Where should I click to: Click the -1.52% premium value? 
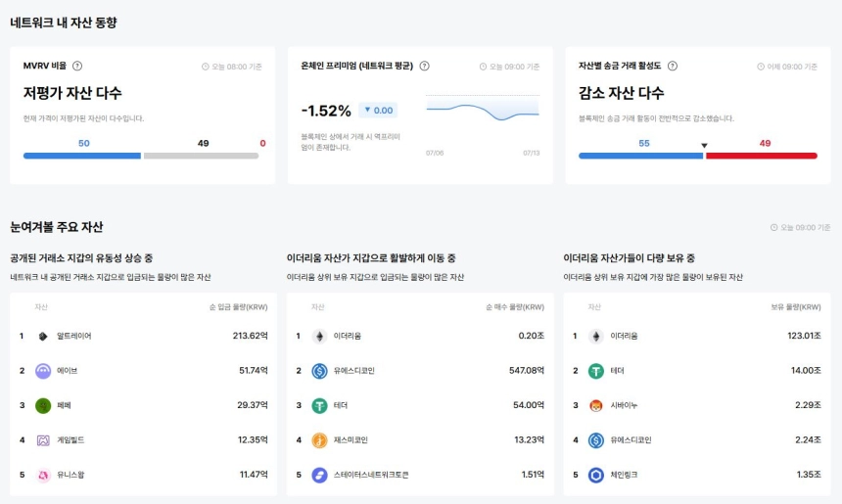click(326, 111)
